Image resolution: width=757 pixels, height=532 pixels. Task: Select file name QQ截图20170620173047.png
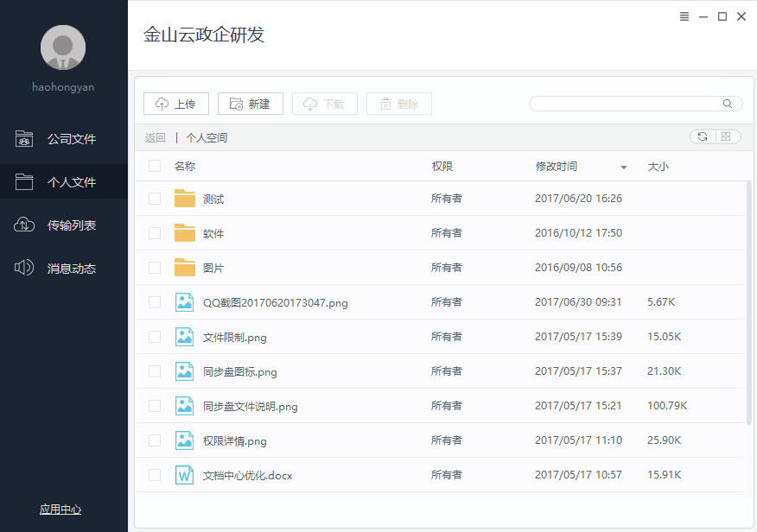coord(275,303)
